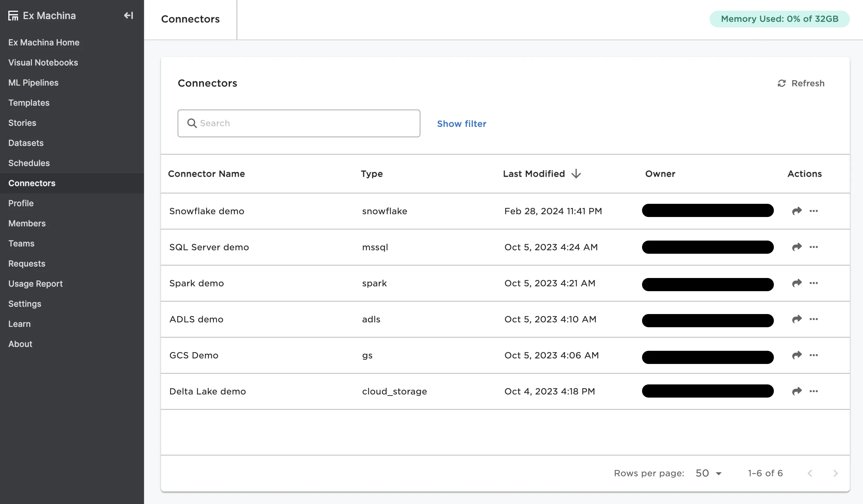Open the ellipsis menu for ADLS demo

(814, 319)
